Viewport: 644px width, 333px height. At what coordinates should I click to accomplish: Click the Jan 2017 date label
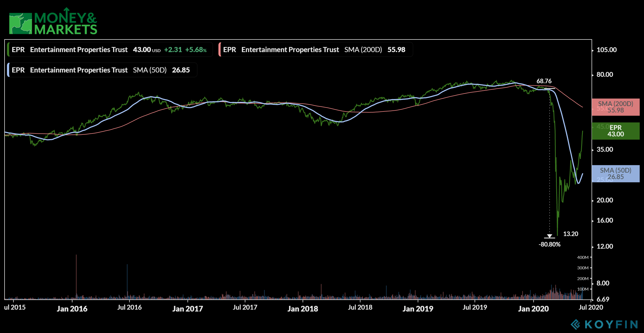coord(188,309)
